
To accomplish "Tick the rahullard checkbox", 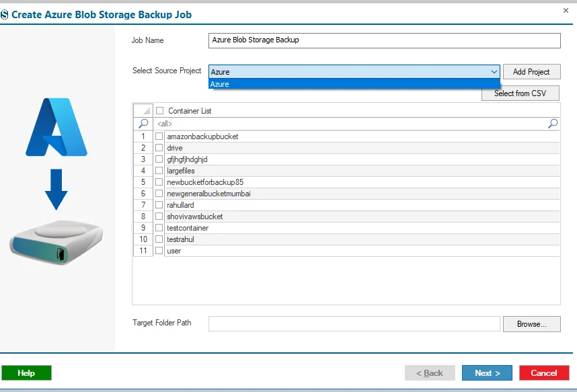I will 159,205.
